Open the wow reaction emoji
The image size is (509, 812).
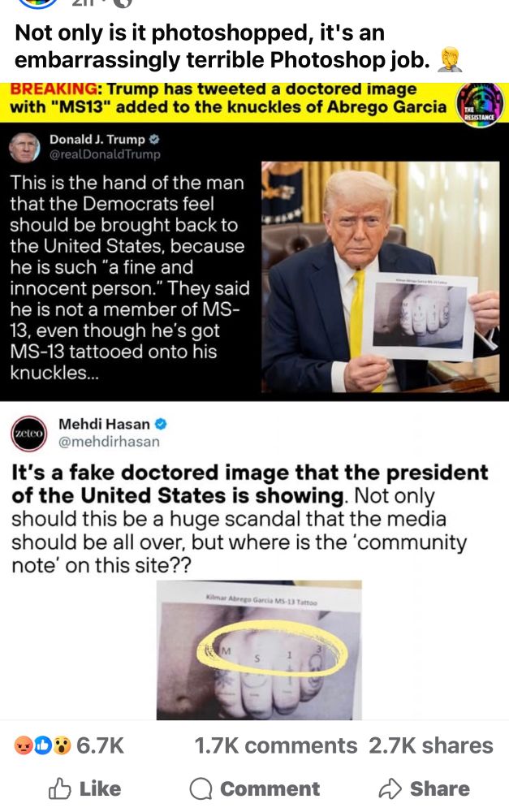coord(62,745)
